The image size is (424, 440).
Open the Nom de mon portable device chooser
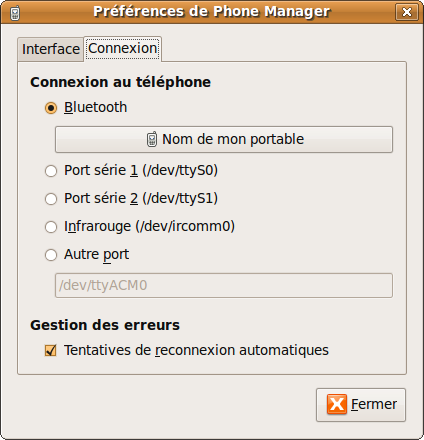pos(224,139)
